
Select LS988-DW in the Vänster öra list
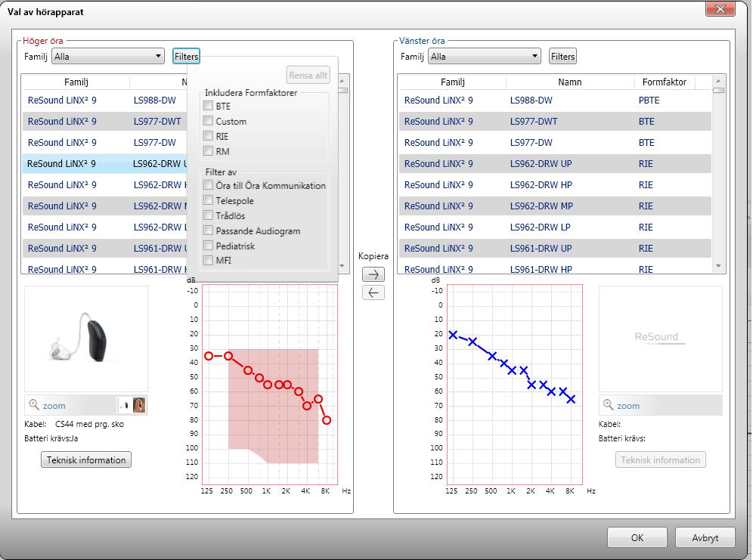click(x=555, y=101)
